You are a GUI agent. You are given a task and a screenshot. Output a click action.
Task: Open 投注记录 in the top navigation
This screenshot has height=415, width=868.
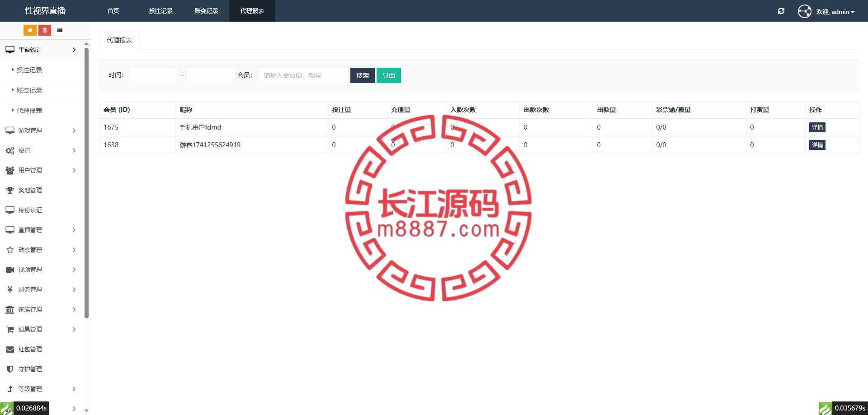(161, 11)
